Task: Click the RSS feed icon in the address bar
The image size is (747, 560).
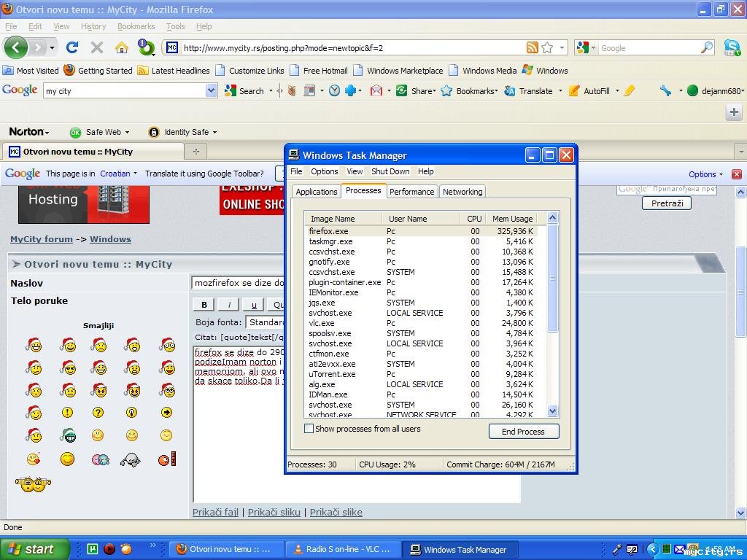Action: click(x=533, y=47)
